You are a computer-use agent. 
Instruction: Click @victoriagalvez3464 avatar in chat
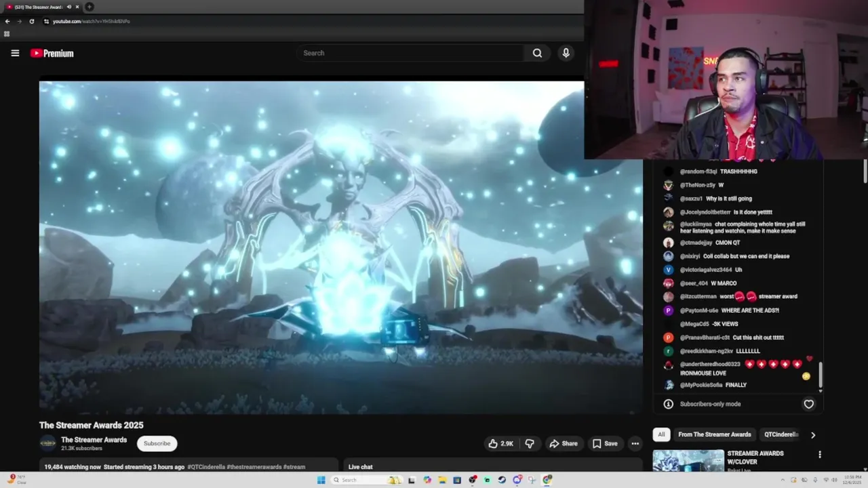[x=668, y=270]
